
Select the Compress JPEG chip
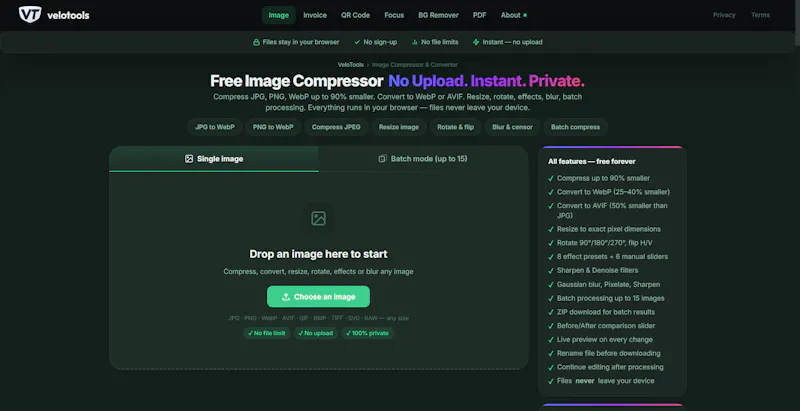click(x=336, y=127)
